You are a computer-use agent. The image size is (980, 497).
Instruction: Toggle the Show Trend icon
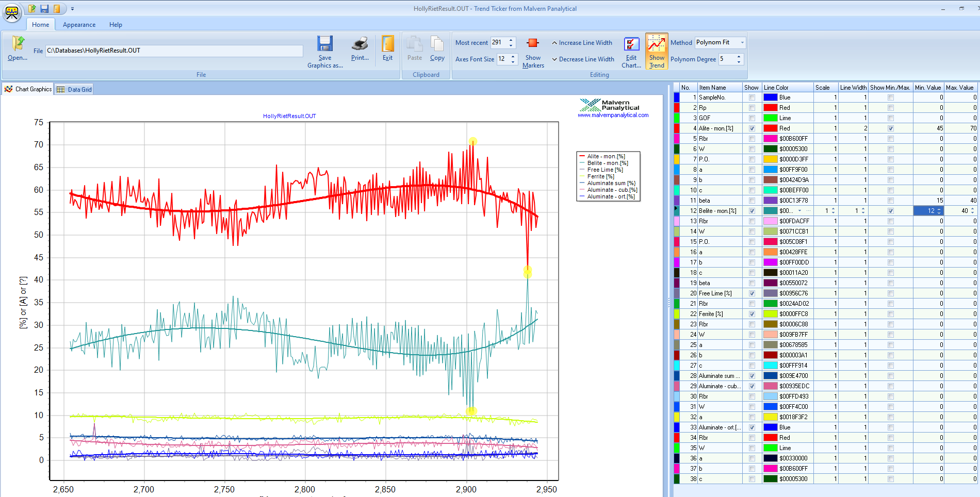[657, 43]
